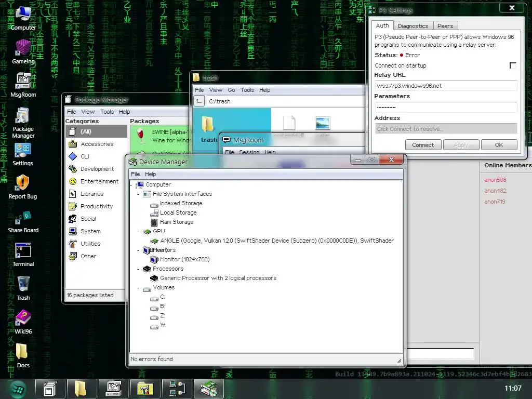Viewport: 532px width, 399px height.
Task: Collapse the GPU node in Device Manager
Action: tap(138, 232)
